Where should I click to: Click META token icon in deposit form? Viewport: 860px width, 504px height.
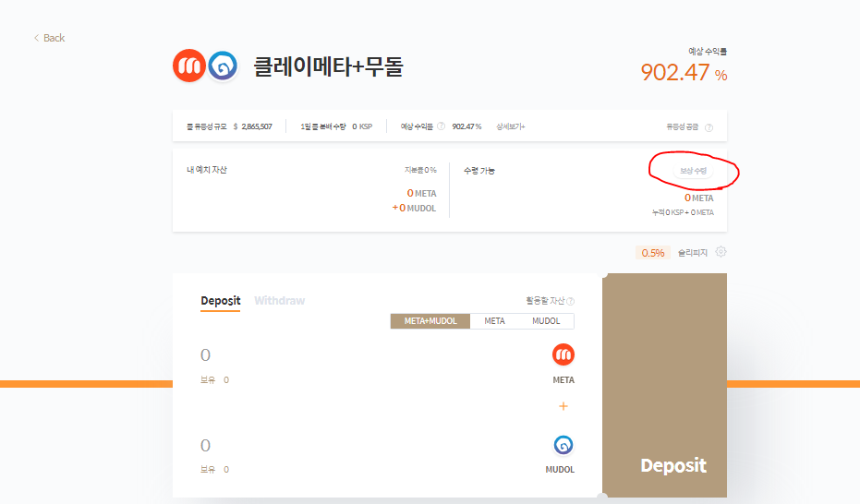(x=563, y=355)
